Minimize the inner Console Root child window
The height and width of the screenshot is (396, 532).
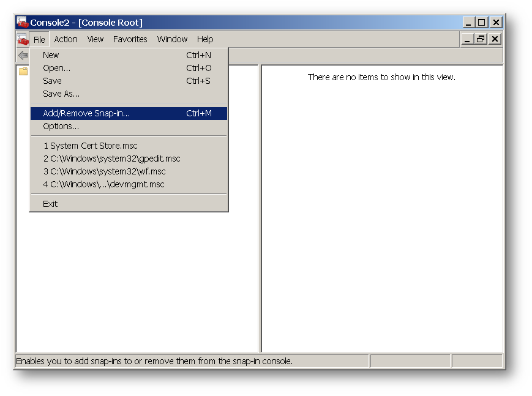pyautogui.click(x=468, y=39)
